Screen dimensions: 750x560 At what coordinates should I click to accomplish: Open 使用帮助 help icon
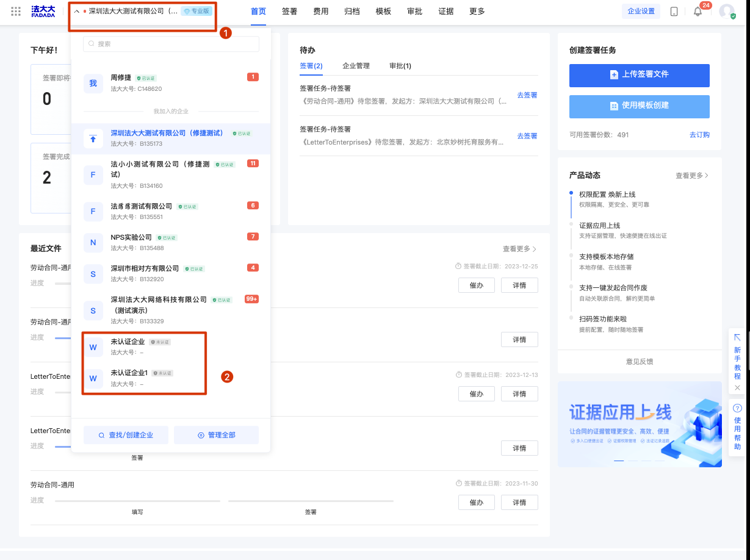coord(737,409)
